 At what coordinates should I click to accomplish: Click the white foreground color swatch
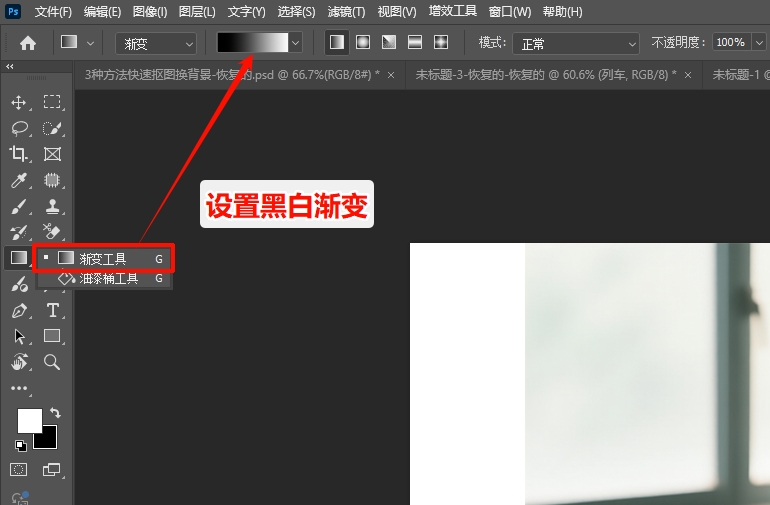point(29,421)
